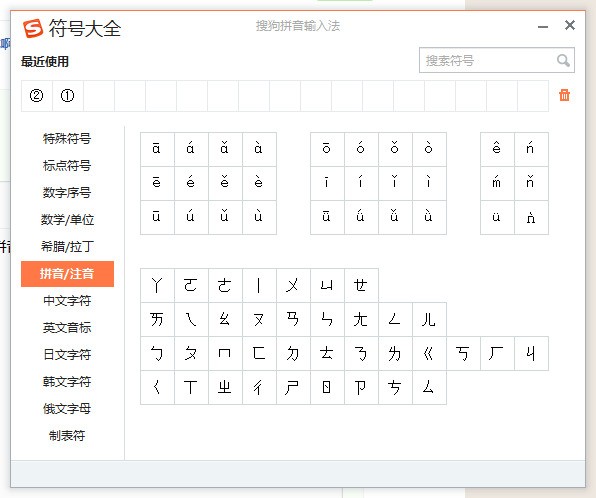
Task: Click in the 搜索符号 search field
Action: coord(496,60)
